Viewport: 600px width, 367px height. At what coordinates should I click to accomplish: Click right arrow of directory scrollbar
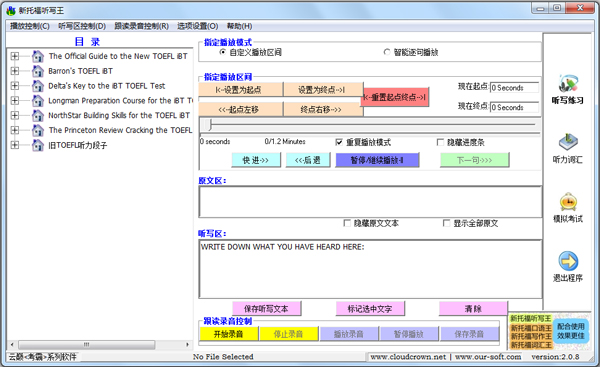(188, 344)
